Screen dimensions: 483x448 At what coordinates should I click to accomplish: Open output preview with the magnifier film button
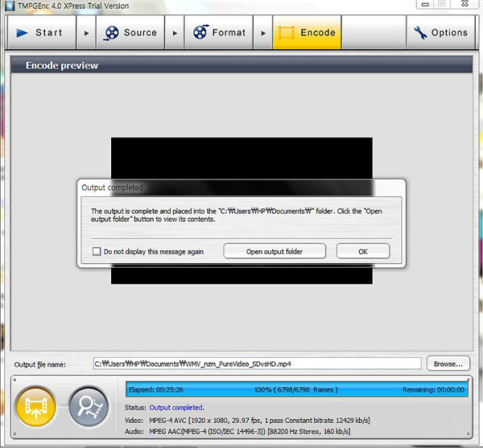coord(89,407)
